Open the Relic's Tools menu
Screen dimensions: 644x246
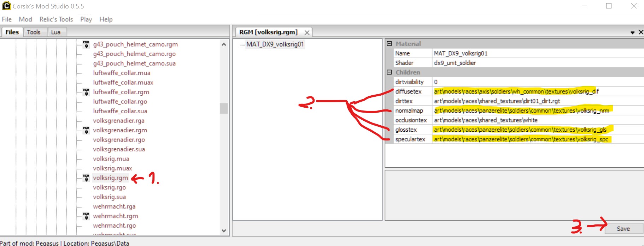56,19
